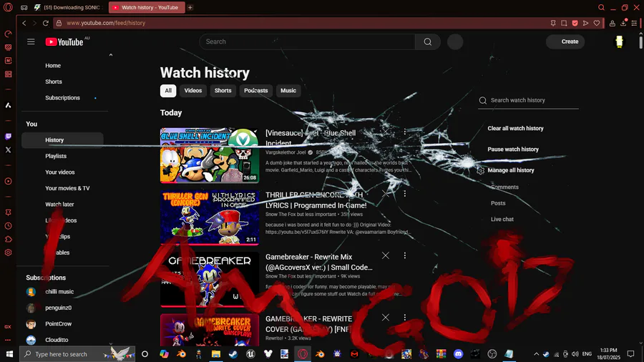Select the Videos filter chip
This screenshot has height=362, width=644.
193,91
